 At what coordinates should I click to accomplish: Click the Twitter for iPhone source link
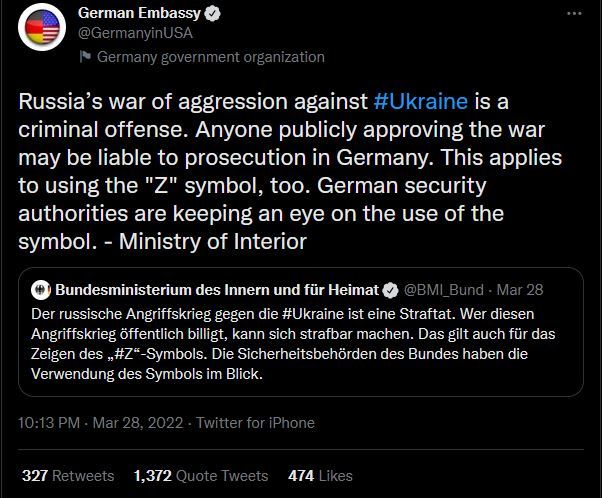point(255,423)
